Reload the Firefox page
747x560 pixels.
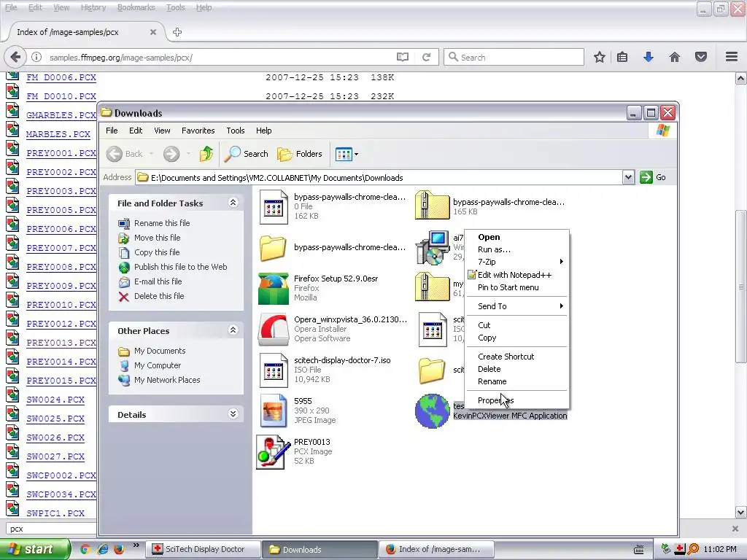coord(426,57)
